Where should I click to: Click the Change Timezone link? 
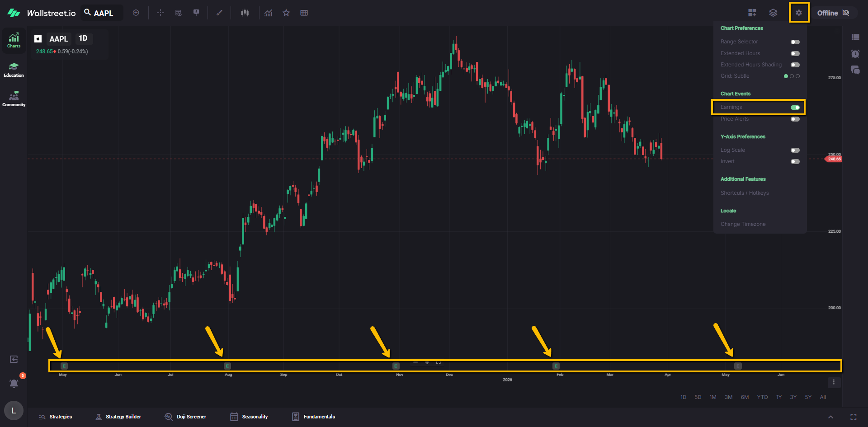[743, 224]
